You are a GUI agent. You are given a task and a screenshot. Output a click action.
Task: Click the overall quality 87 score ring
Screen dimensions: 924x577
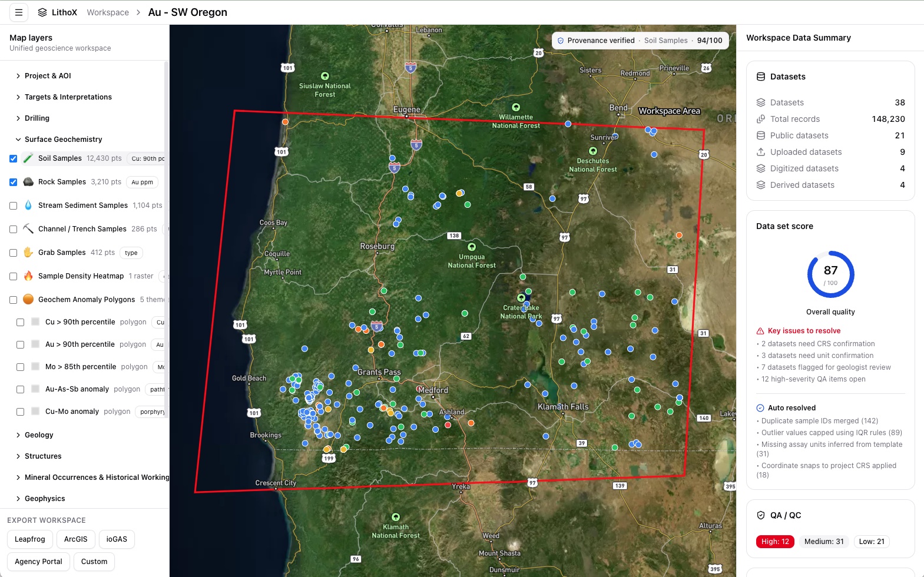tap(830, 274)
